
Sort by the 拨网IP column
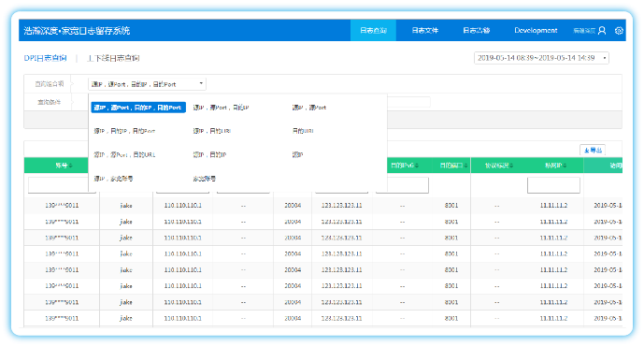point(556,166)
